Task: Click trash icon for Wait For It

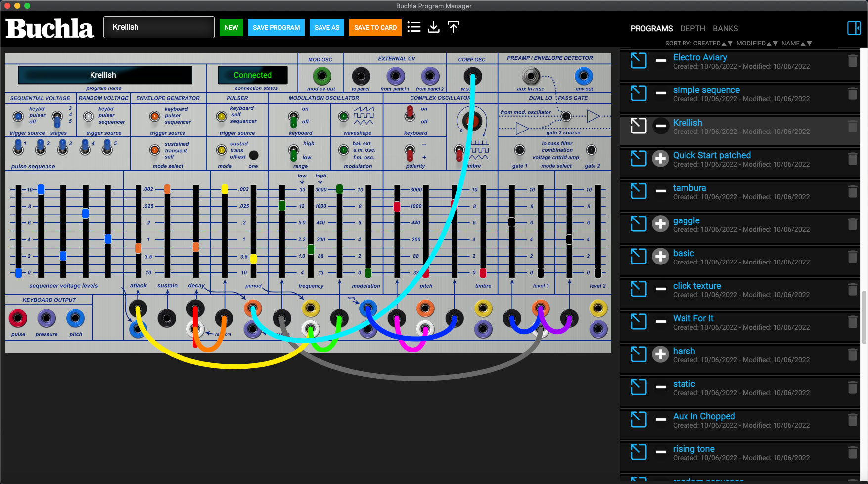Action: (x=852, y=322)
